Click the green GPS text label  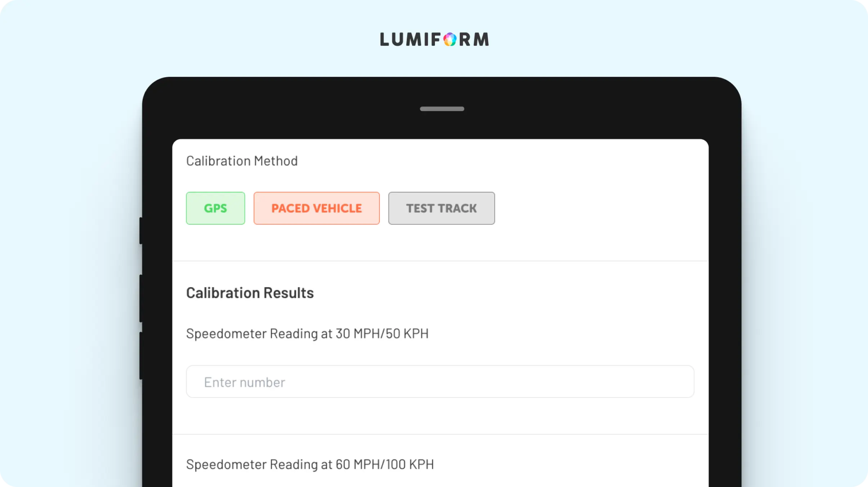click(215, 208)
